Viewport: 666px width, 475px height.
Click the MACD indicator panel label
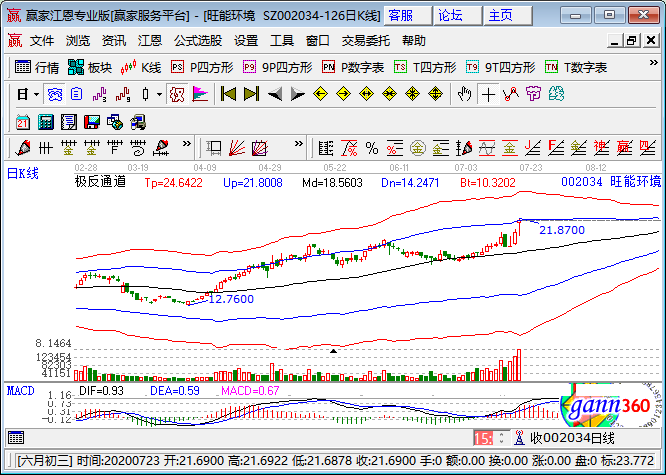20,390
